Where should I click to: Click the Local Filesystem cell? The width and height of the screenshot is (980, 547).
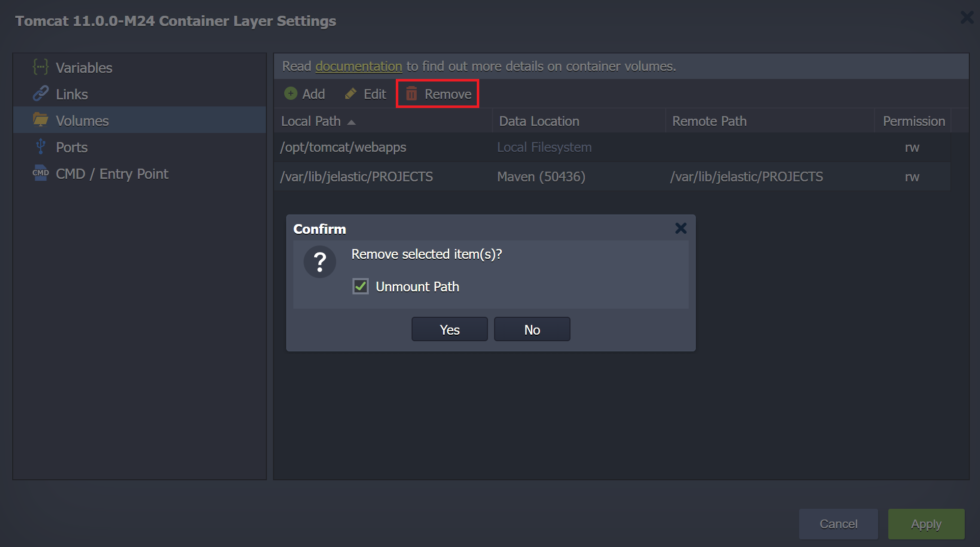(544, 147)
